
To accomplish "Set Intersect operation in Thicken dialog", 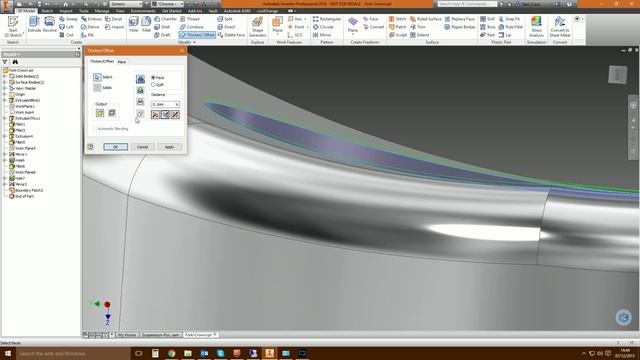I will tap(140, 101).
